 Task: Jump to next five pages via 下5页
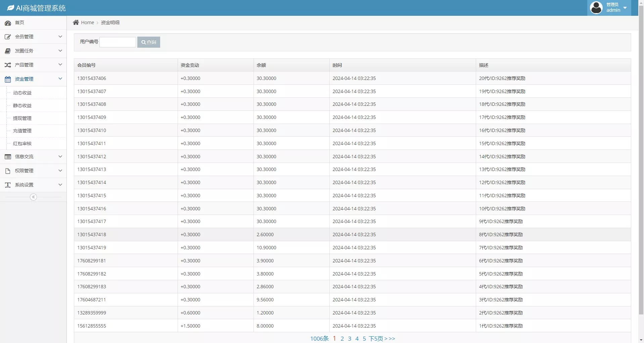pyautogui.click(x=376, y=339)
